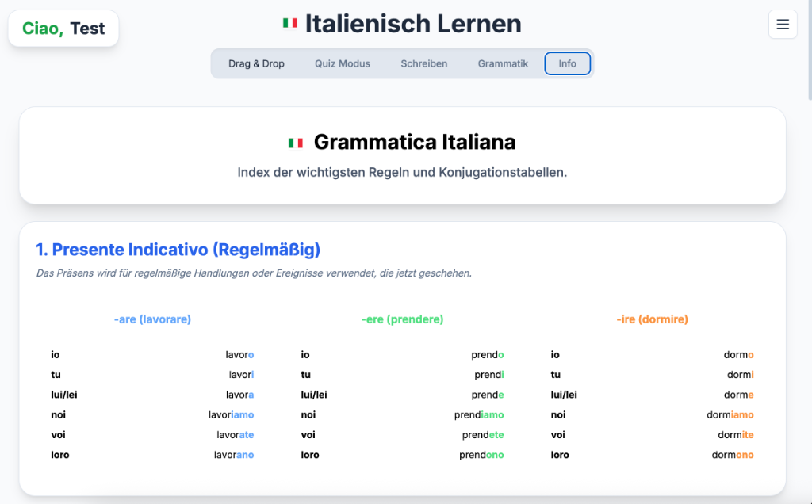Open the Quiz Modus tab

343,63
